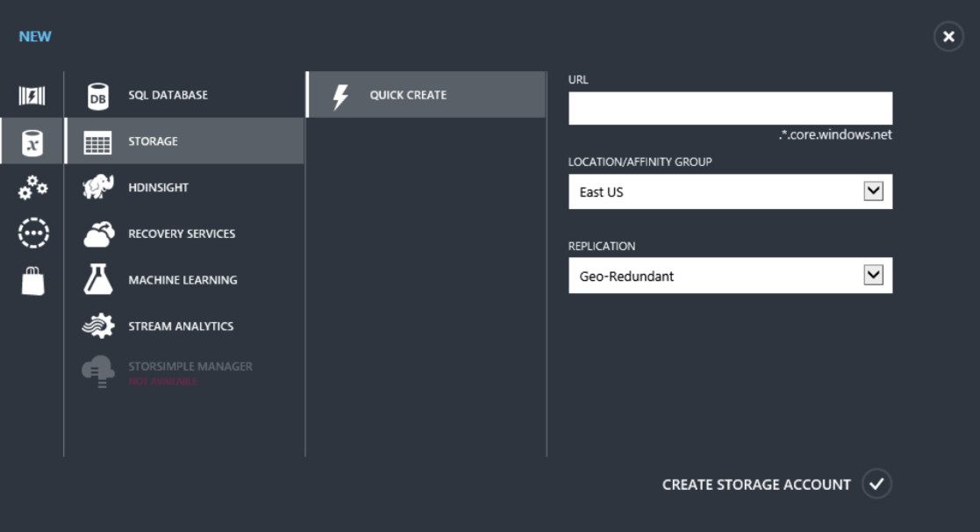Select Machine Learning service entry
This screenshot has width=980, height=532.
point(185,280)
